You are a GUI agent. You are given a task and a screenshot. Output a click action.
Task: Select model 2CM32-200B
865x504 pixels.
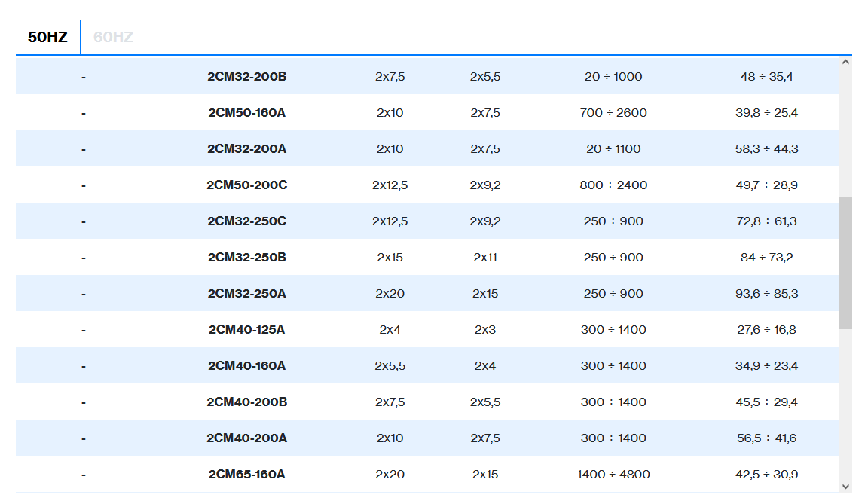click(x=246, y=76)
